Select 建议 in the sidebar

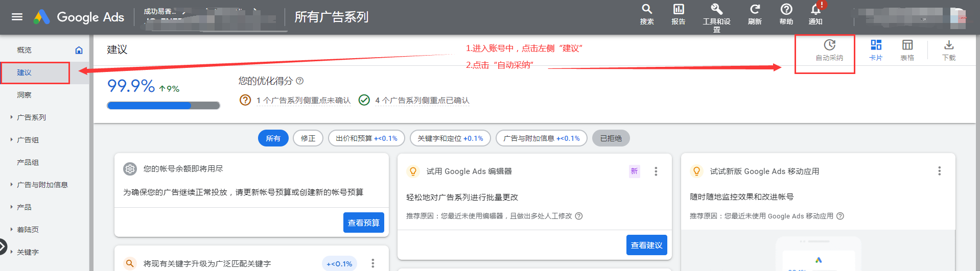(24, 72)
